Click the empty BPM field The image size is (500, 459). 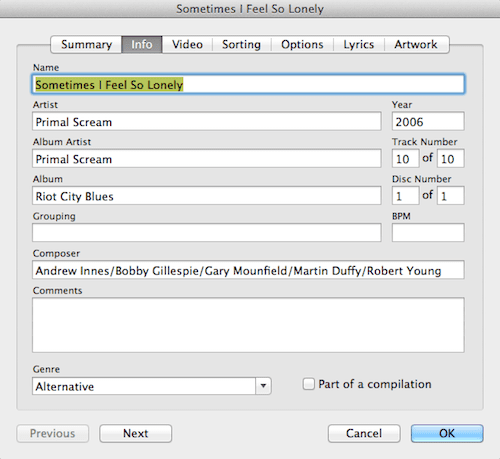[x=428, y=233]
